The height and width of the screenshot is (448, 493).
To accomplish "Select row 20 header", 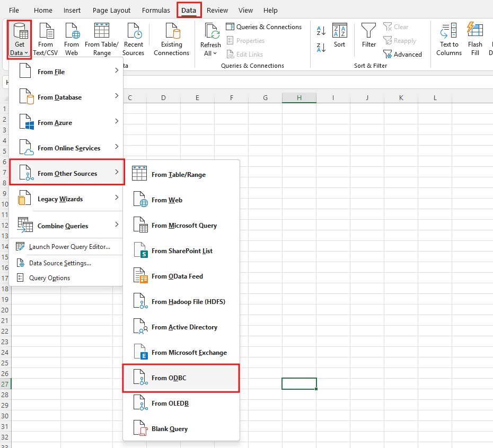I will click(5, 310).
